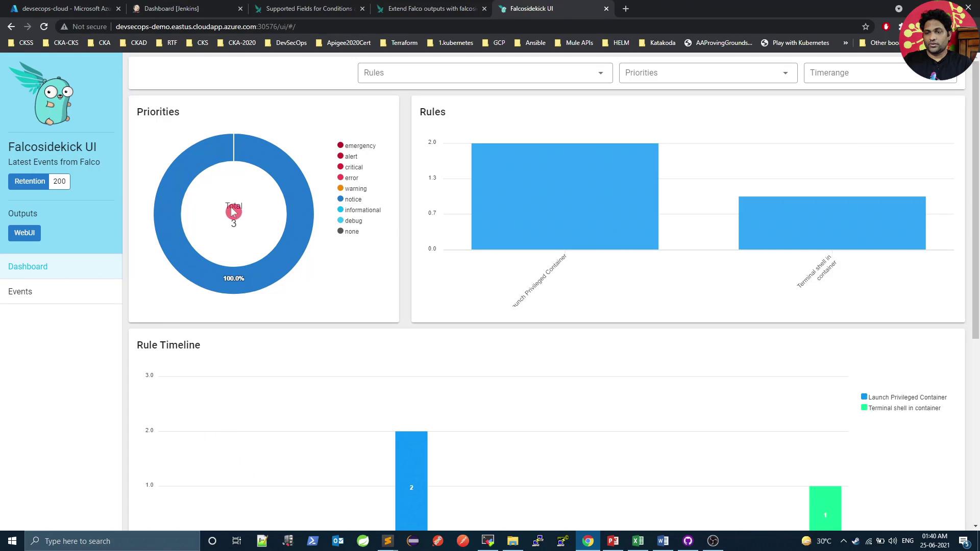Click the Windows Start button
This screenshot has height=551, width=980.
click(12, 541)
